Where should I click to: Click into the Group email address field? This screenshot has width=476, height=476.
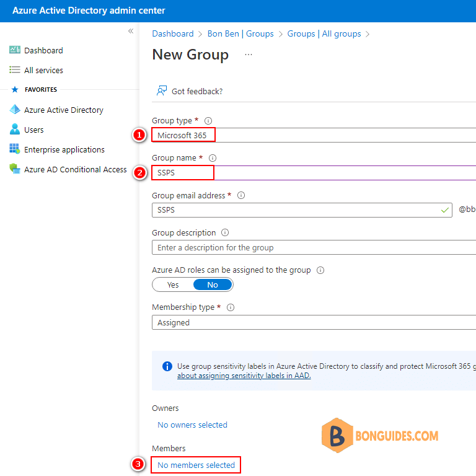click(x=302, y=210)
